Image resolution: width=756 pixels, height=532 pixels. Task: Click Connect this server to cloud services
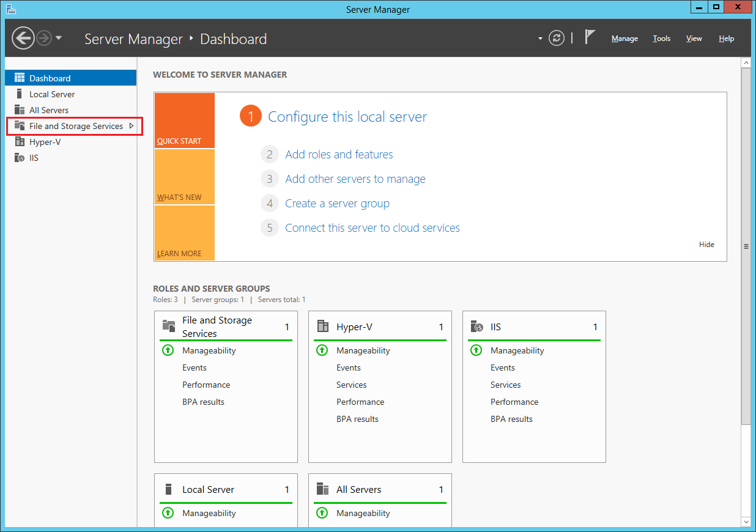pos(372,228)
